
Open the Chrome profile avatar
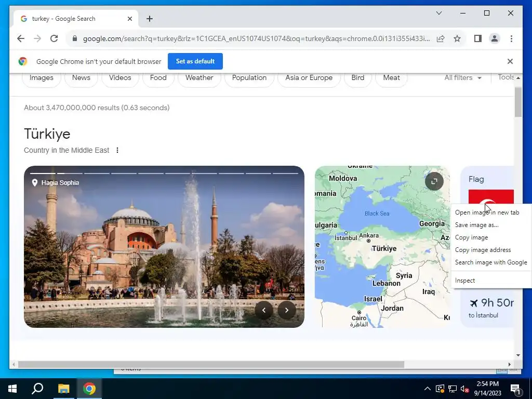point(495,38)
